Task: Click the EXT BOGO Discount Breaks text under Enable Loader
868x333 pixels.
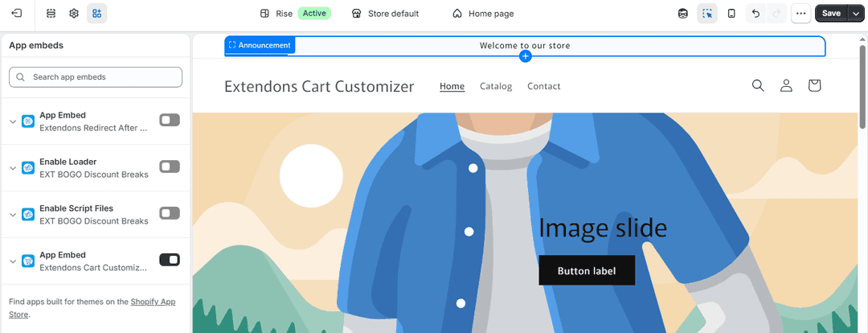Action: pyautogui.click(x=93, y=175)
